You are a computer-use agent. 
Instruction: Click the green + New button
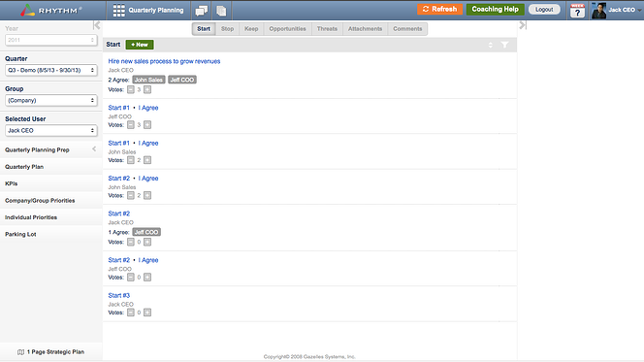(x=140, y=45)
